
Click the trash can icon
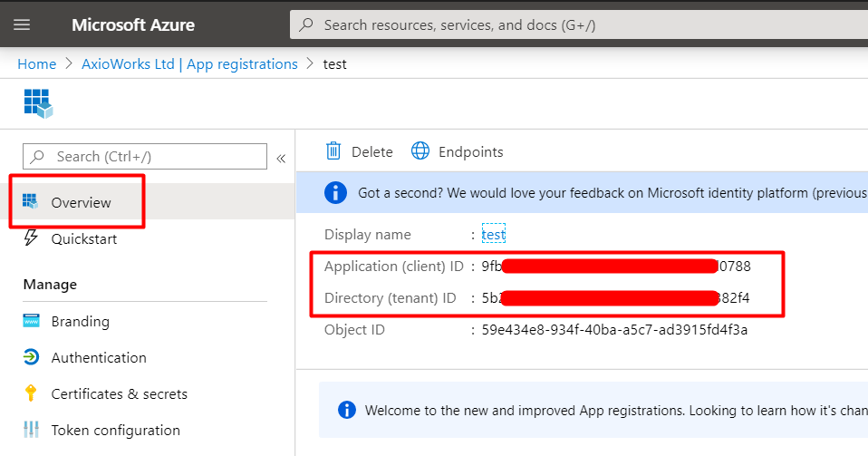click(x=333, y=150)
